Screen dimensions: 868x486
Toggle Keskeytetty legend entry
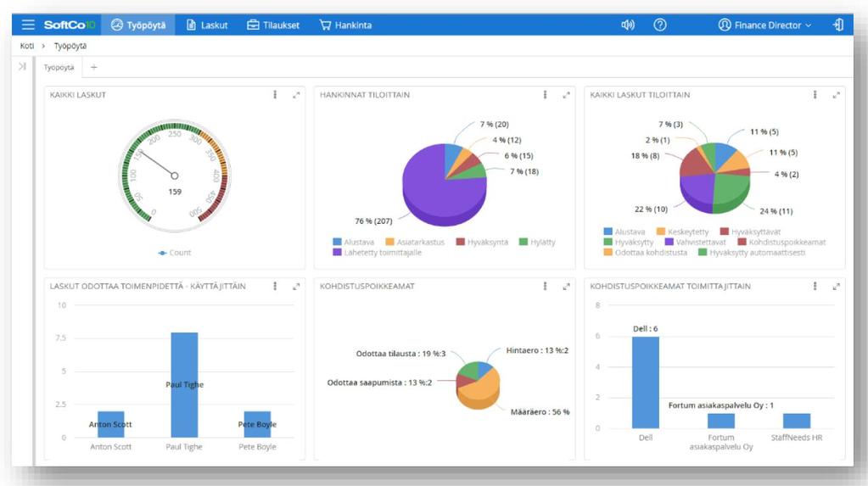click(682, 232)
